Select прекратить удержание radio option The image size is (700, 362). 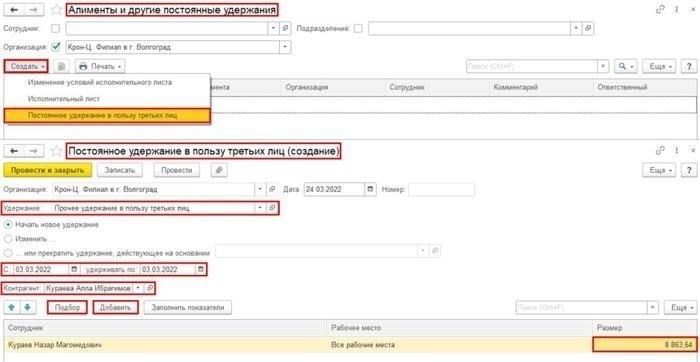[x=8, y=253]
